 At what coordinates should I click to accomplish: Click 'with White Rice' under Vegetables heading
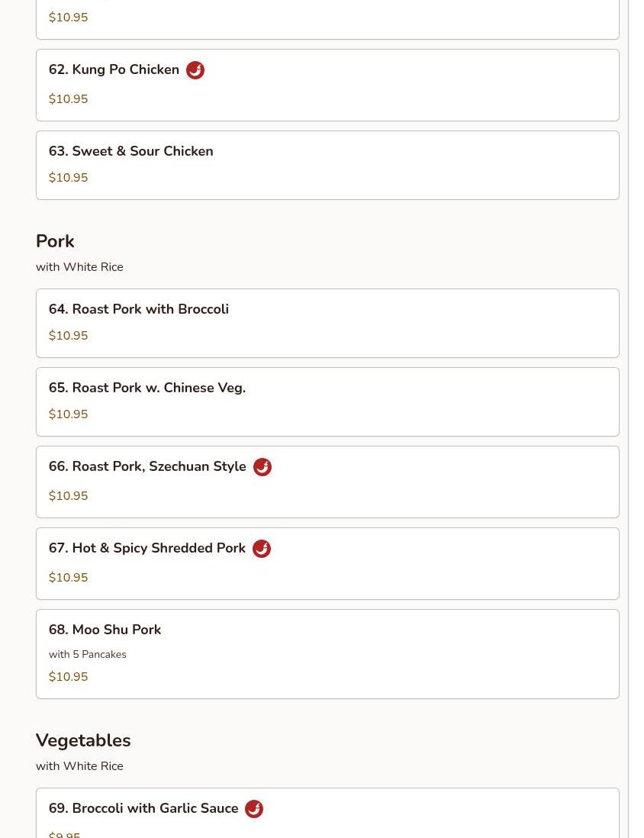79,766
